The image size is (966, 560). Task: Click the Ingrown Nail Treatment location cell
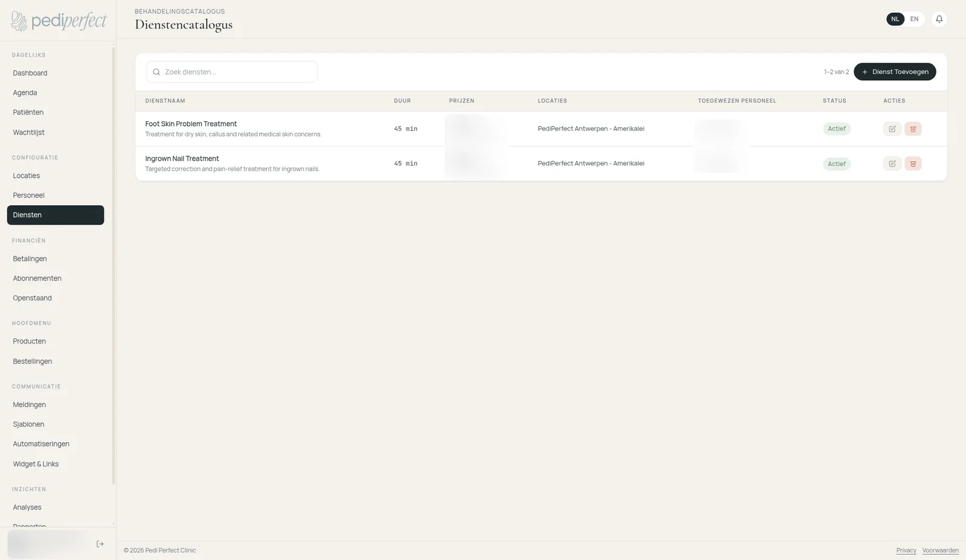pos(590,164)
